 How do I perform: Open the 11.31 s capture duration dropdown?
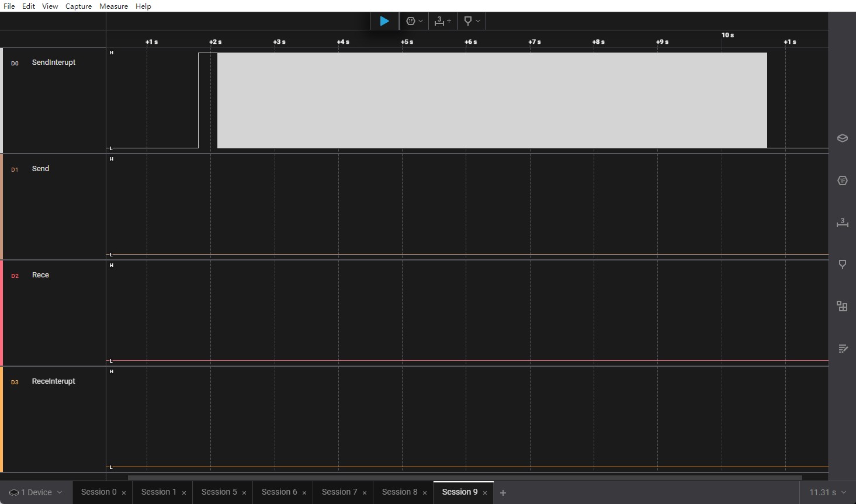pyautogui.click(x=827, y=492)
